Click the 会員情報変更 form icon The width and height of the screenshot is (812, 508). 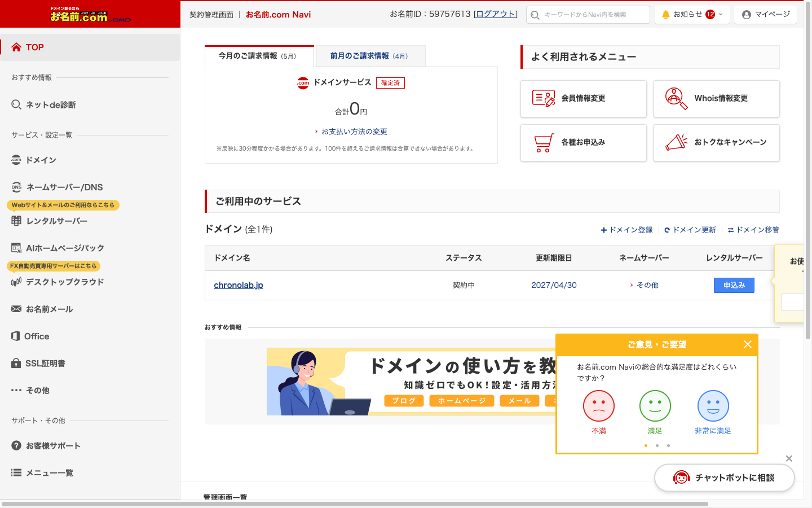pos(544,98)
